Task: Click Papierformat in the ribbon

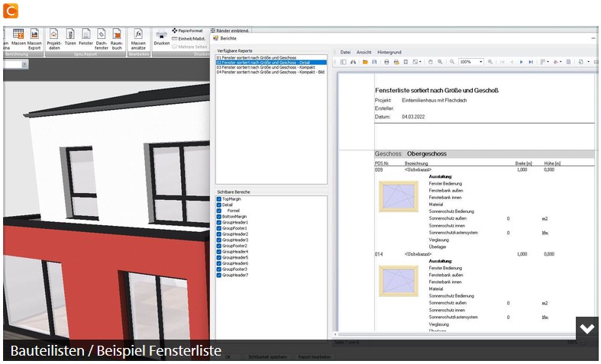Action: 187,31
